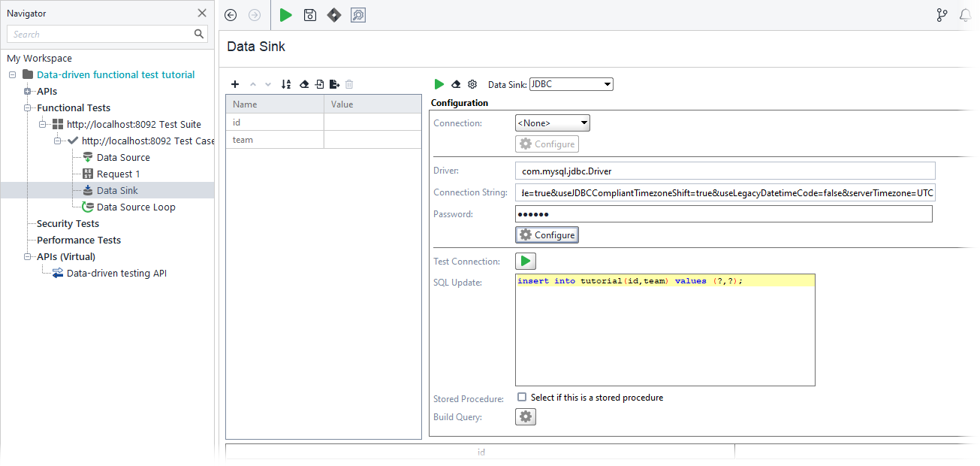Click inside the Driver text field

(676, 171)
